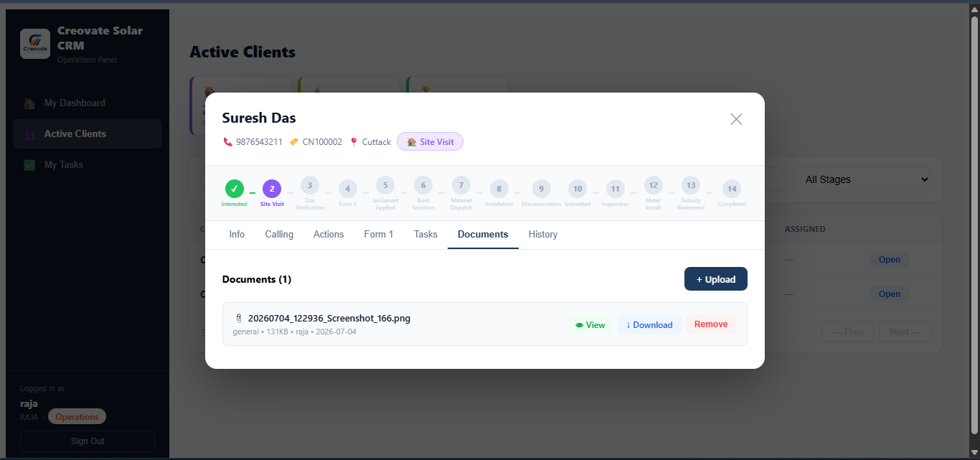
Task: Click the paperclip icon of the uploaded file
Action: click(239, 318)
